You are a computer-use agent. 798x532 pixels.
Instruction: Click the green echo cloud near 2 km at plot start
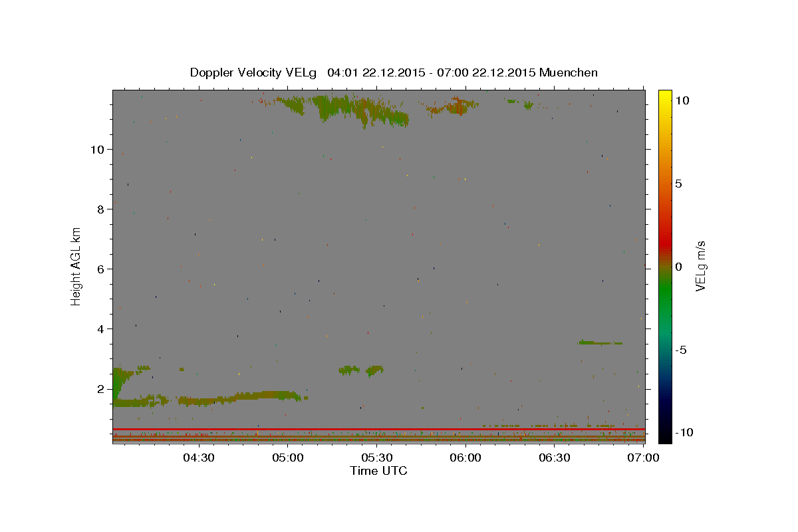click(118, 384)
